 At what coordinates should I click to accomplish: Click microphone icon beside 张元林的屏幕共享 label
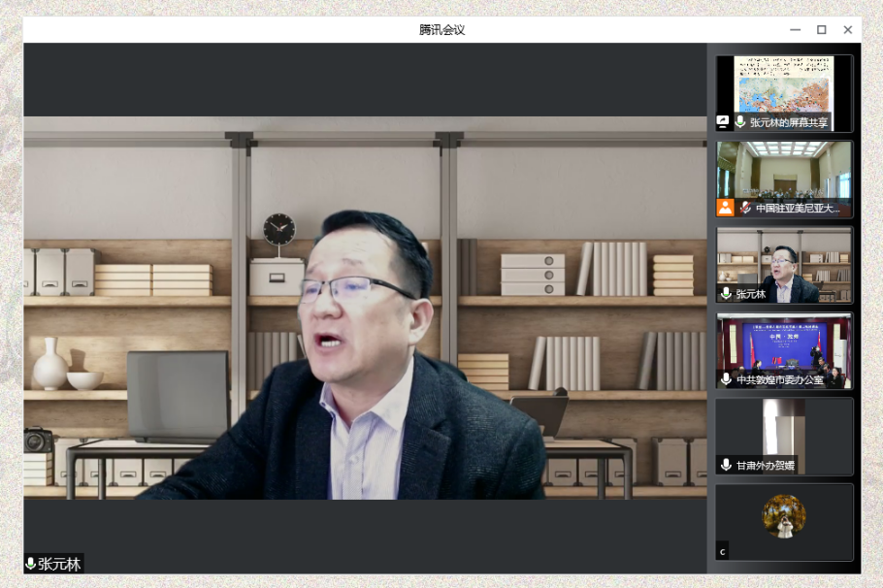tap(740, 122)
